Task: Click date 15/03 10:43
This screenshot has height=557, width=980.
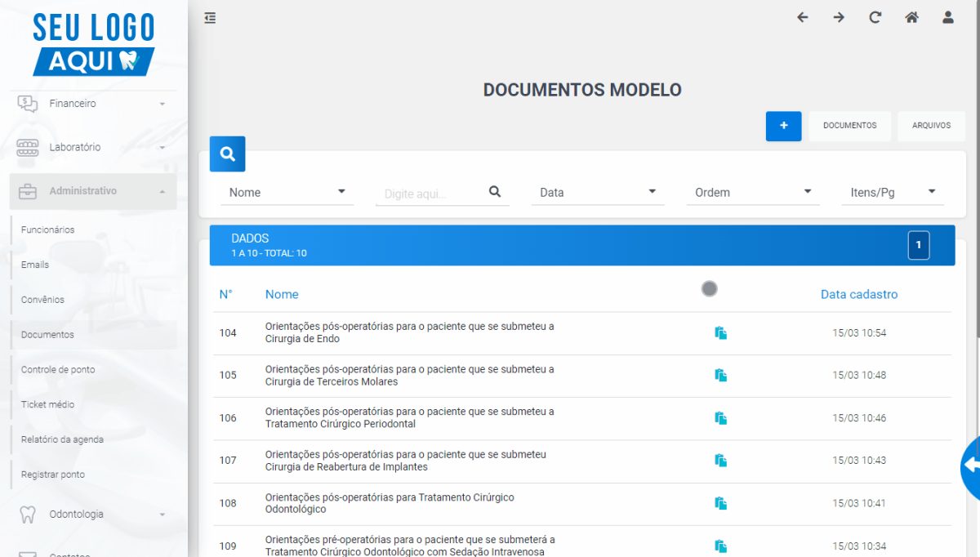Action: (x=859, y=461)
